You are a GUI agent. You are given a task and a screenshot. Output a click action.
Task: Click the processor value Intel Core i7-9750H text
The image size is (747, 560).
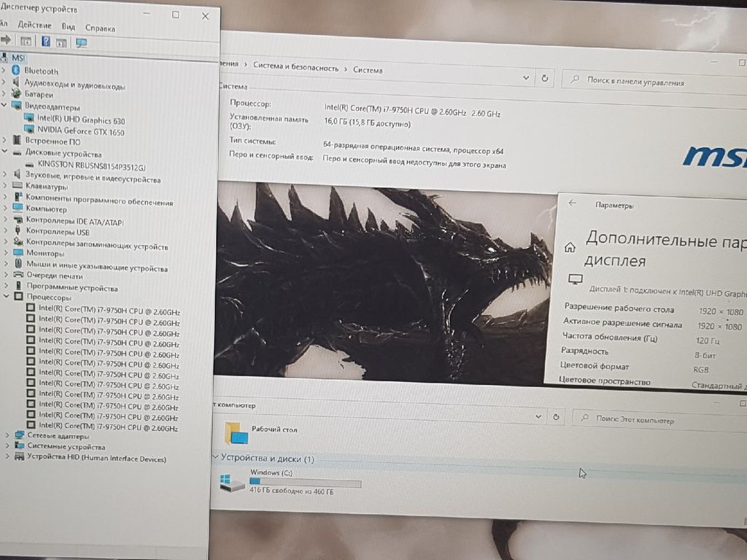[x=413, y=111]
